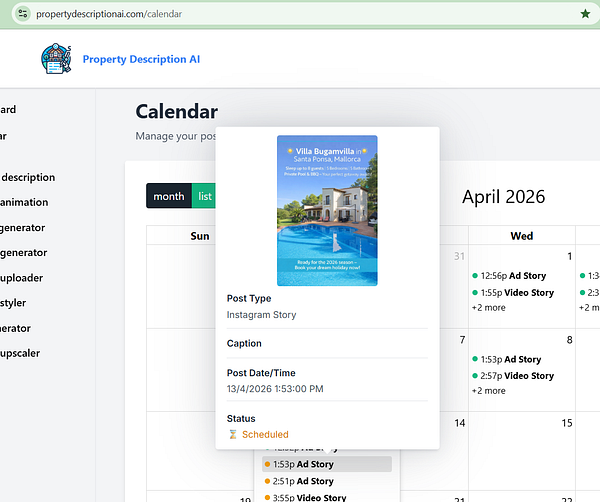This screenshot has height=502, width=600.
Task: Open the upscaler item in the sidebar
Action: tap(20, 354)
